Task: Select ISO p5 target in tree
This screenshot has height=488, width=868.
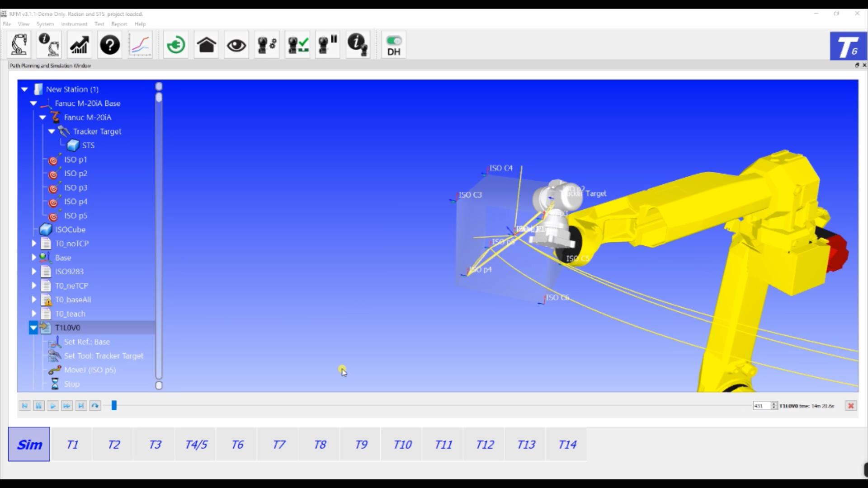Action: click(x=75, y=216)
